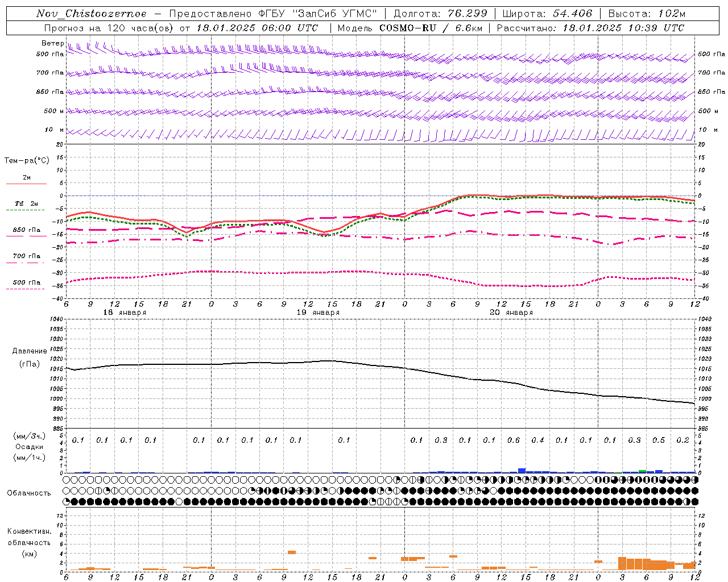Click the "850 гПа" temperature legend entry
This screenshot has width=728, height=582.
pyautogui.click(x=27, y=230)
